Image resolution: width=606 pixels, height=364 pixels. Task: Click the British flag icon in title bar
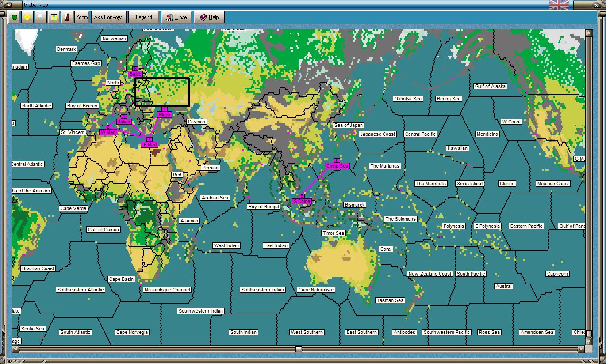click(x=559, y=4)
